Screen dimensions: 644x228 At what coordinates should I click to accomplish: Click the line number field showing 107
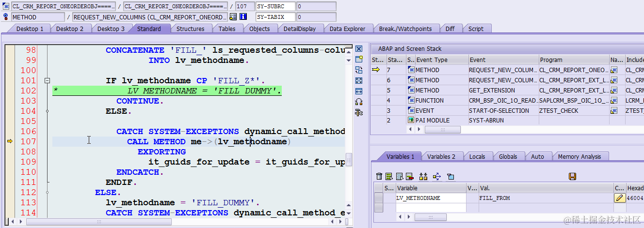tap(245, 6)
